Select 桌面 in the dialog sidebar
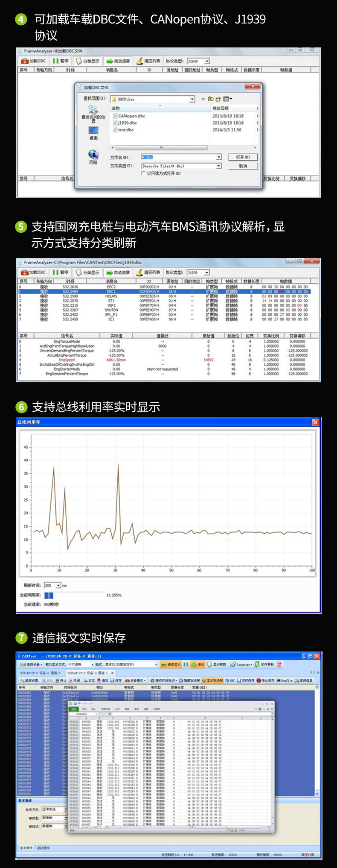The height and width of the screenshot is (868, 337). tap(93, 133)
